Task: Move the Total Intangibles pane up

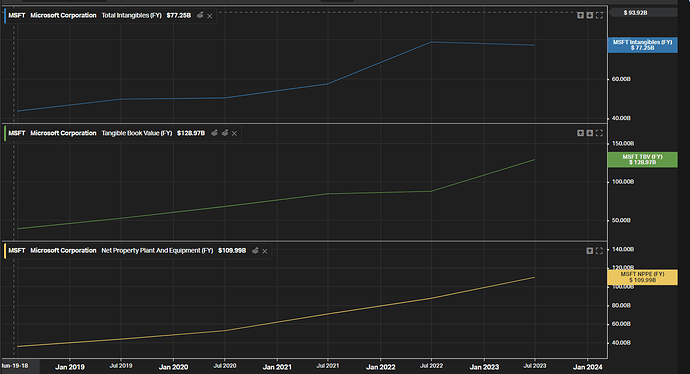Action: [x=580, y=15]
